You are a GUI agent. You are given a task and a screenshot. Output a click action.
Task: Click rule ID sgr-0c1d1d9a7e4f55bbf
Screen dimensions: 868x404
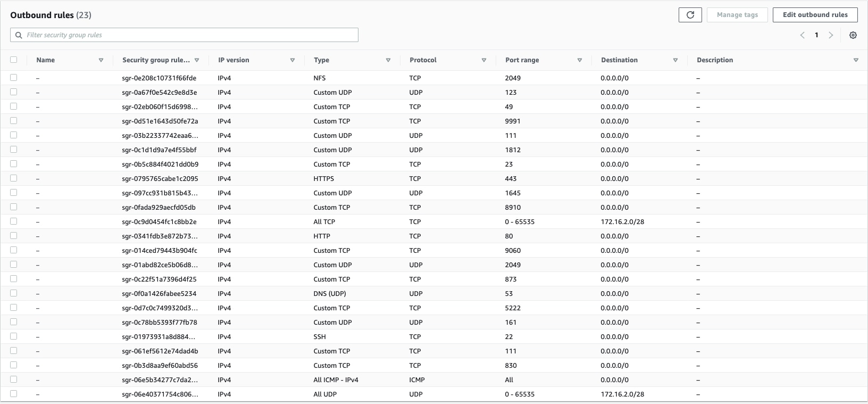(x=159, y=150)
